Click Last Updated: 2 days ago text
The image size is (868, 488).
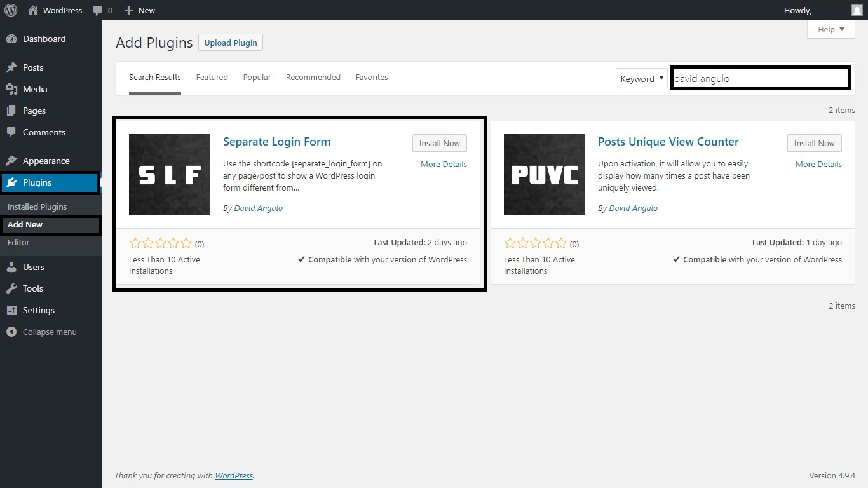[420, 242]
